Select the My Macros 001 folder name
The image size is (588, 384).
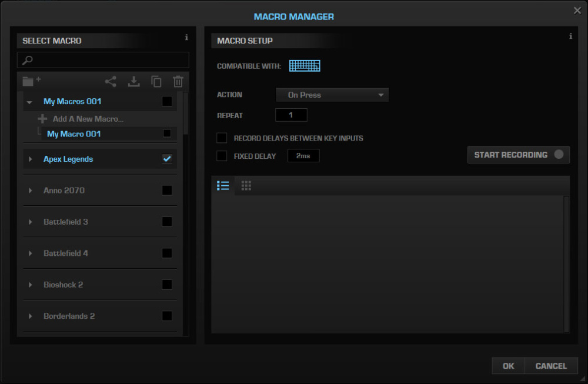coord(72,102)
